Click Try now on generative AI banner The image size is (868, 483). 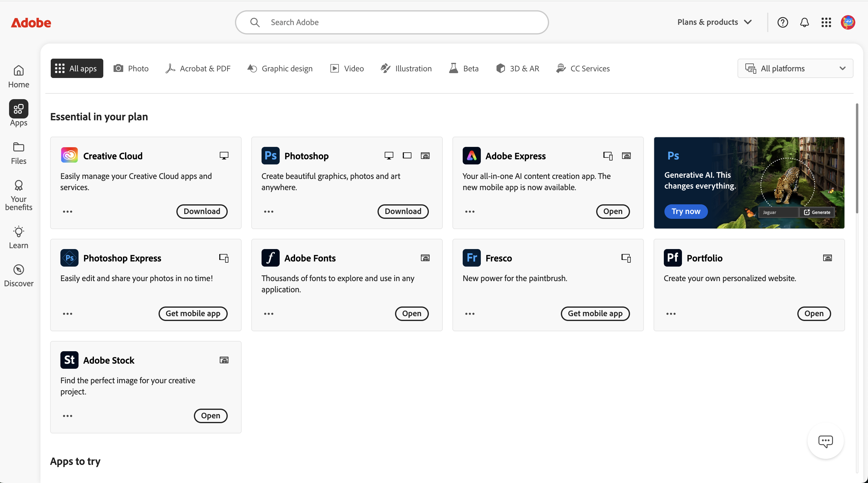[x=686, y=212]
